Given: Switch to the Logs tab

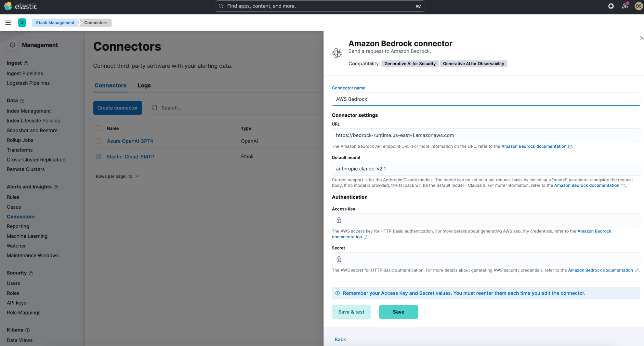Looking at the screenshot, I should coord(144,85).
